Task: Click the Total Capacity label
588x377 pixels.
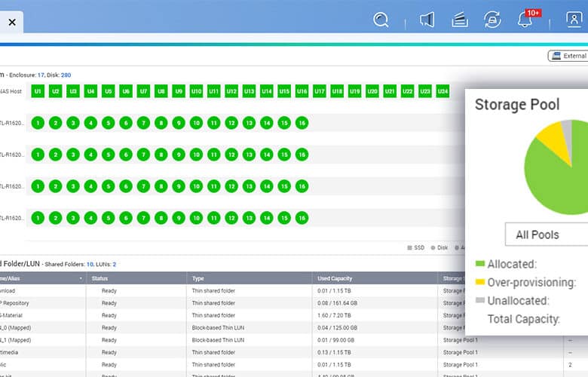Action: (523, 319)
